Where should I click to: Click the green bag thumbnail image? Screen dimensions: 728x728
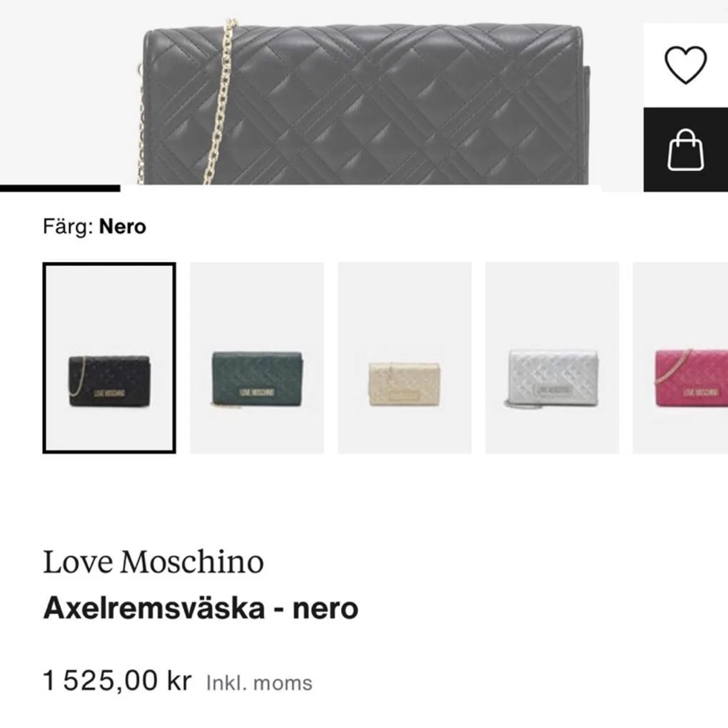[x=257, y=356]
